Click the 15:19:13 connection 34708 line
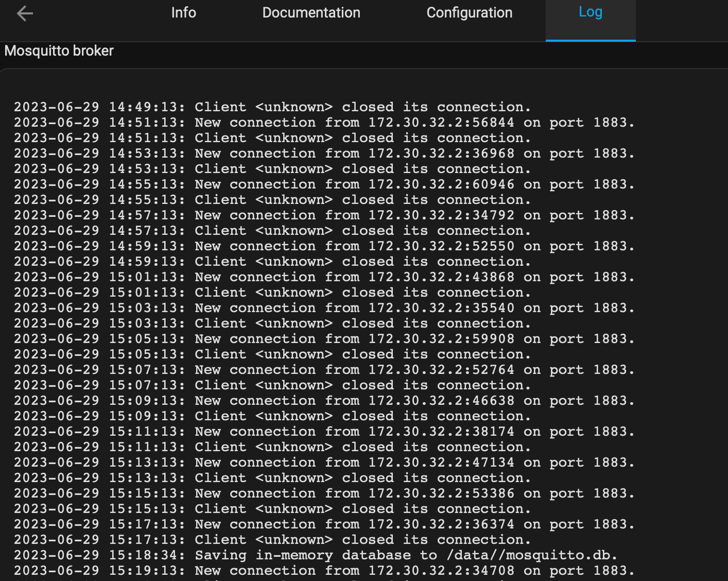The image size is (728, 581). pyautogui.click(x=324, y=571)
